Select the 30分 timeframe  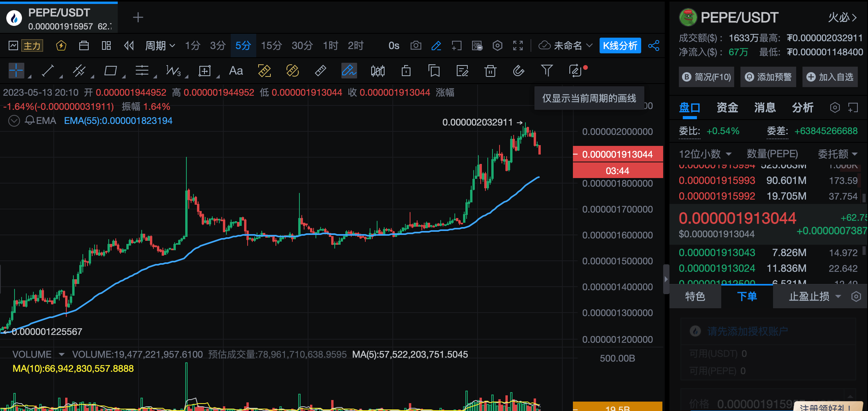[x=302, y=46]
